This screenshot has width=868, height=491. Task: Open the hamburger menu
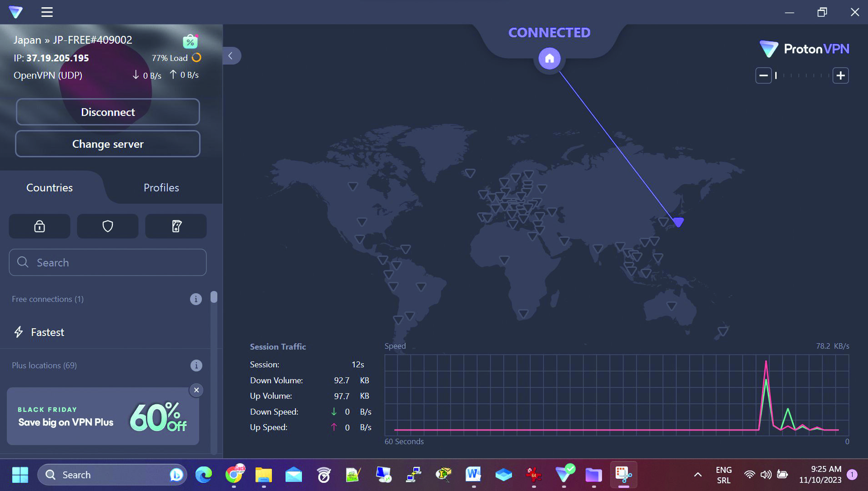pyautogui.click(x=47, y=12)
